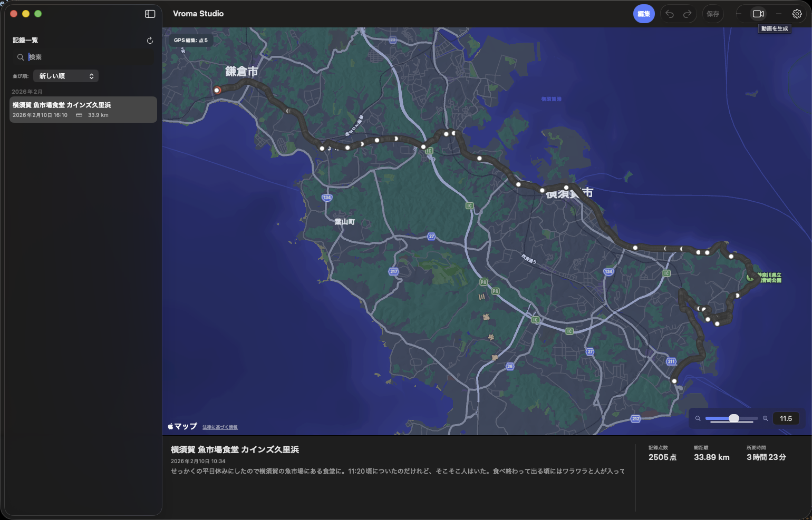Select the highlighted 横須賀 魚市場食堂 record entry
The width and height of the screenshot is (812, 520).
click(x=83, y=109)
